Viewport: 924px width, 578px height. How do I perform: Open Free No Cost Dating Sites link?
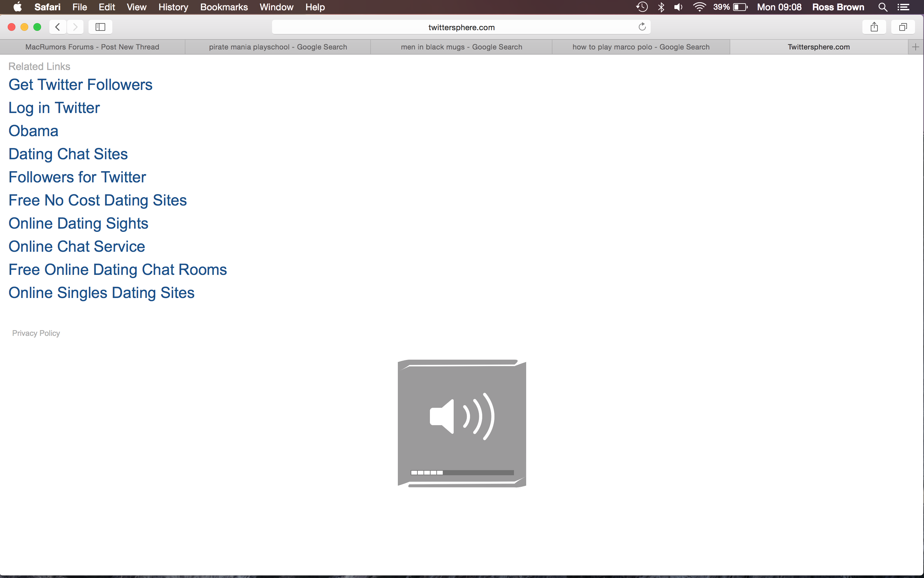(98, 200)
